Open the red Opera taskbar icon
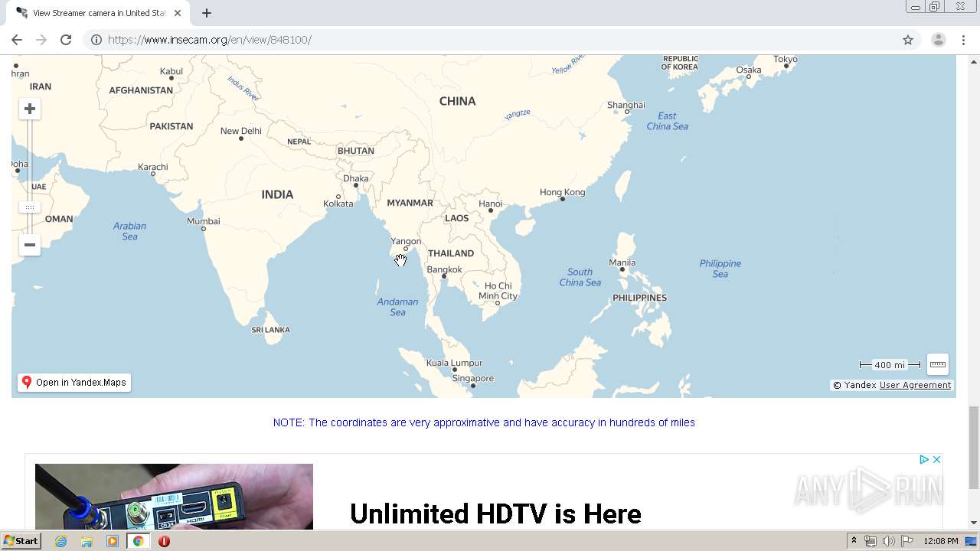This screenshot has height=551, width=980. (x=164, y=541)
